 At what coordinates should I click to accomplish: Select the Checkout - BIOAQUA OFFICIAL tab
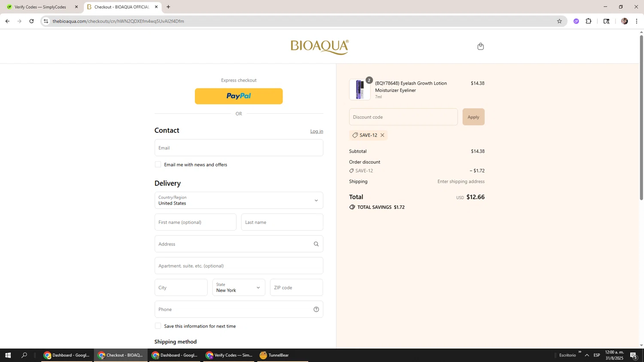[121, 7]
